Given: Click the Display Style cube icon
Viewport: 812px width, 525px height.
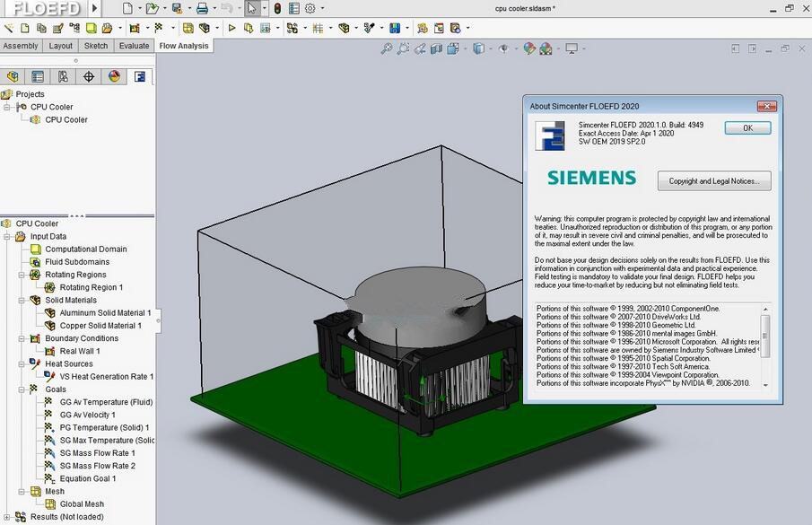Looking at the screenshot, I should pyautogui.click(x=478, y=48).
